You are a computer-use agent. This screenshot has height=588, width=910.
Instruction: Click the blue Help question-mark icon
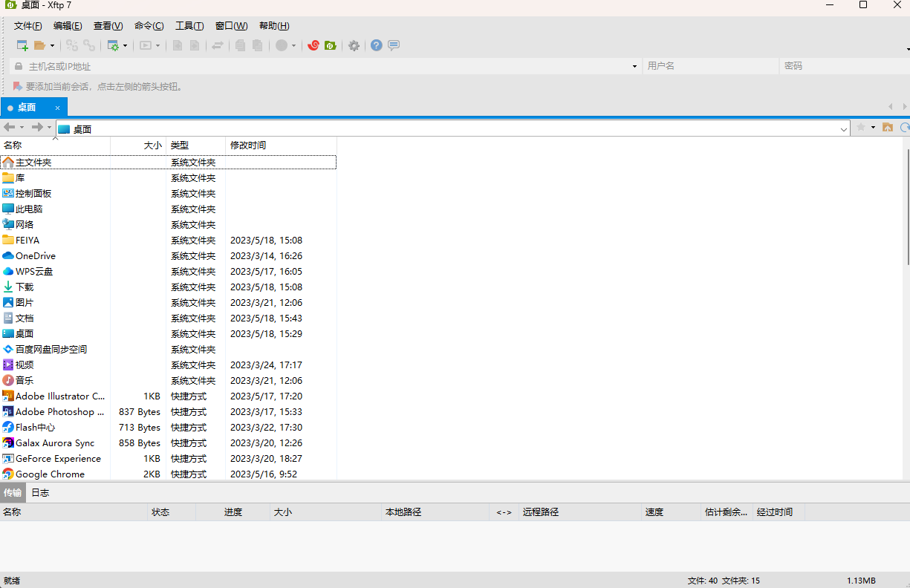pyautogui.click(x=377, y=45)
